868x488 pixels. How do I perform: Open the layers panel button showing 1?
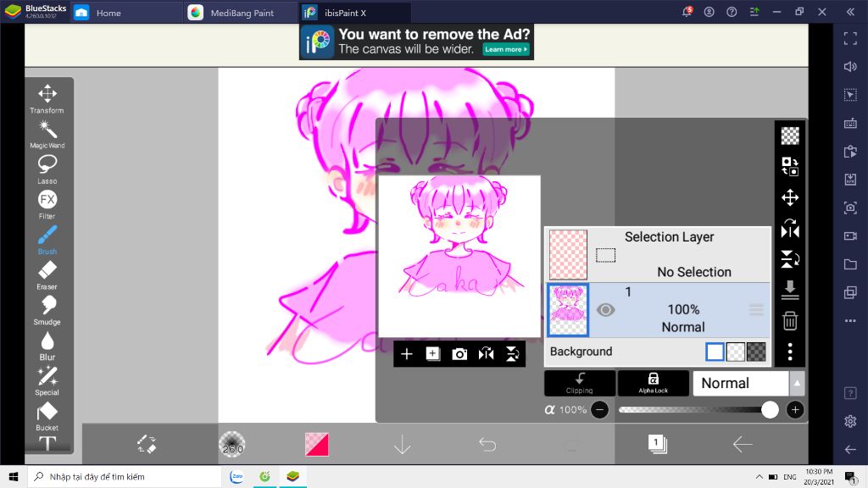[657, 444]
